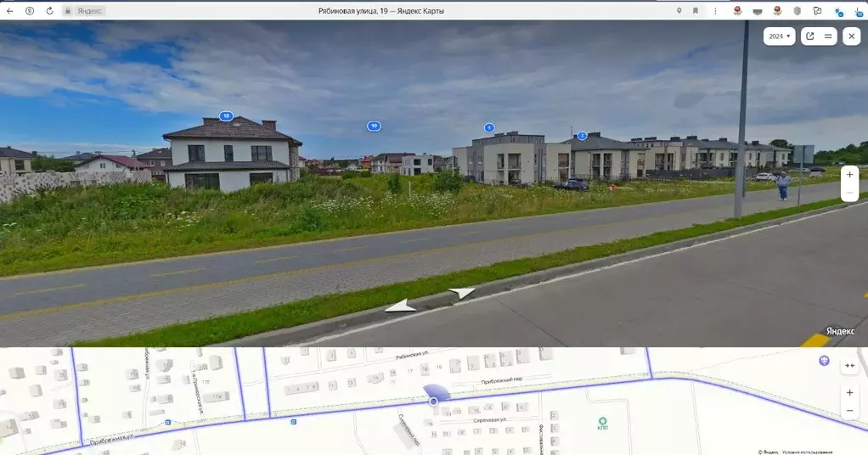Reload the page in the browser
Screen dimensions: 868x455
tap(49, 10)
